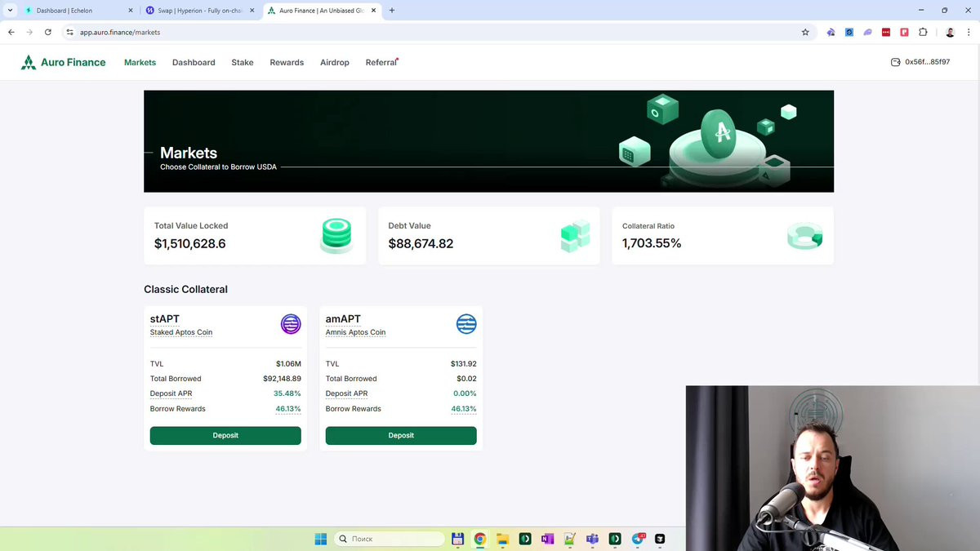
Task: Open Telegram from the taskbar
Action: point(638,539)
